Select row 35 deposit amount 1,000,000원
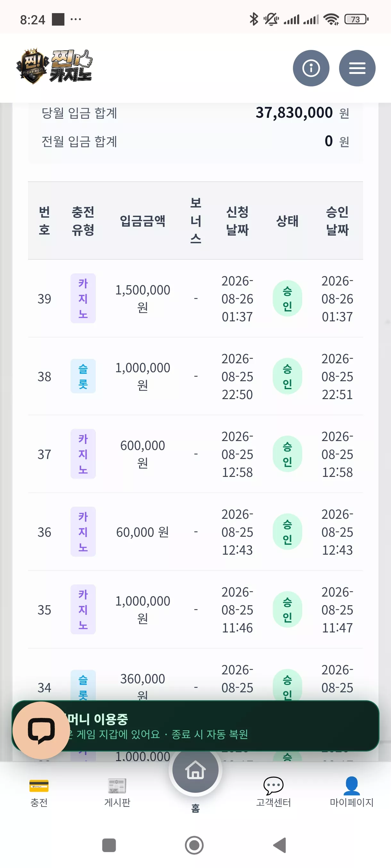The height and width of the screenshot is (868, 391). tap(143, 609)
